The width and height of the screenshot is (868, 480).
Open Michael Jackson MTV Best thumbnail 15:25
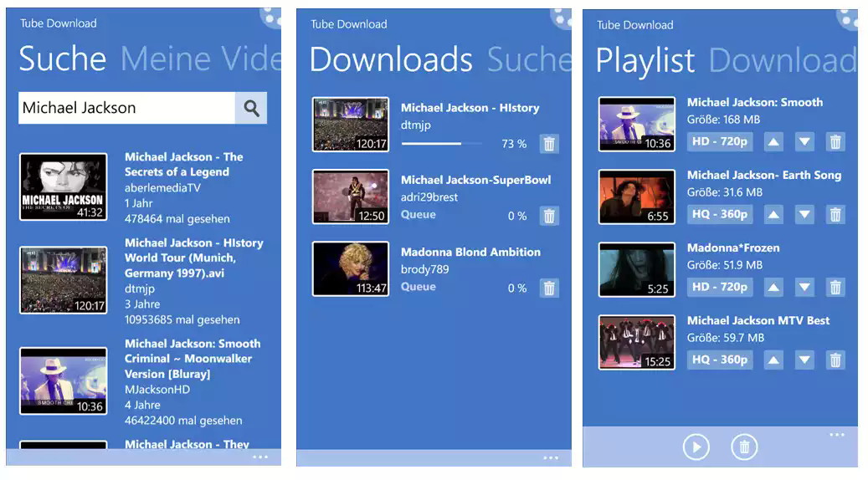click(637, 342)
